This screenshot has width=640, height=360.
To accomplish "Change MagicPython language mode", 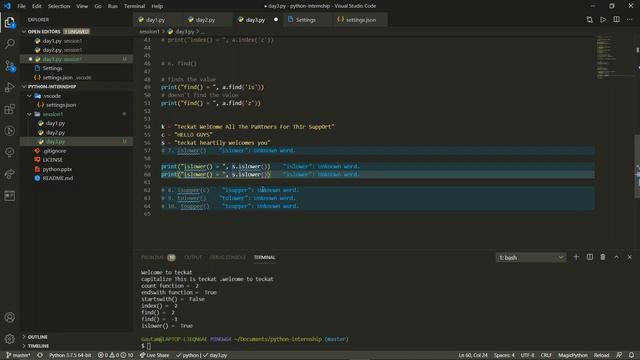I will pos(573,355).
